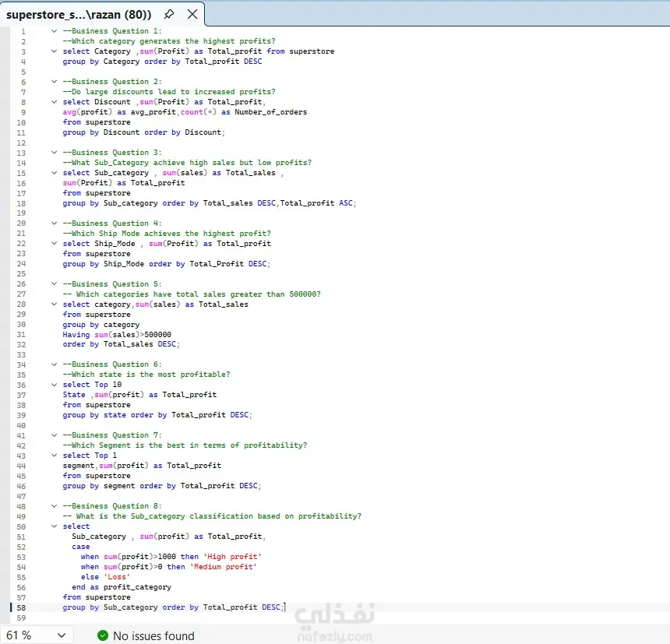Click the line 'group by Ship_Mode order by Total_Profit DESC;'
670x644 pixels.
click(167, 264)
